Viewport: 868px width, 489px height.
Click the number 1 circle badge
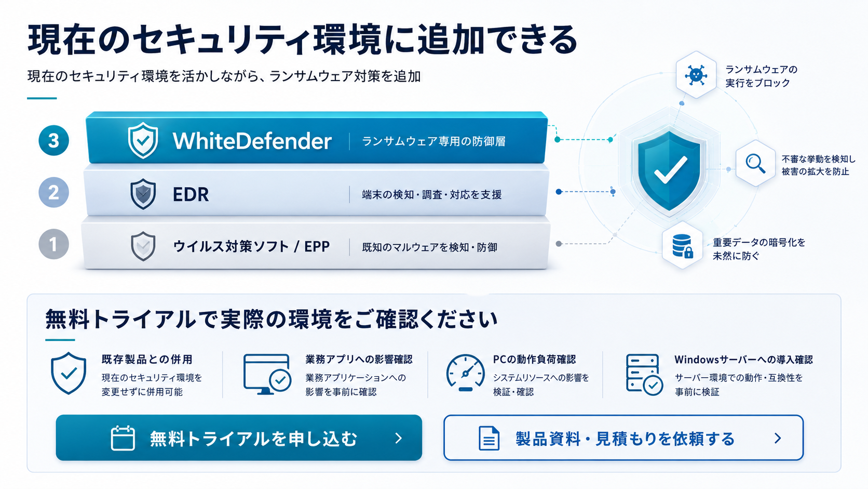53,244
